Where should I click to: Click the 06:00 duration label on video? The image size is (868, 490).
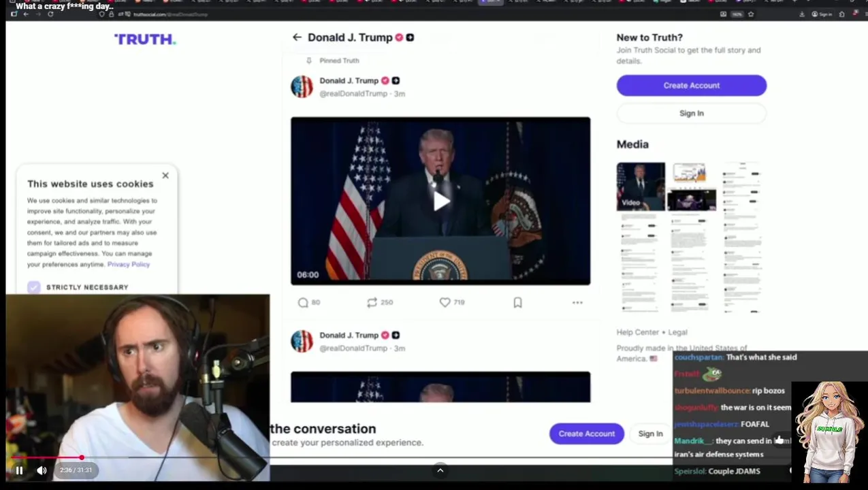point(308,274)
